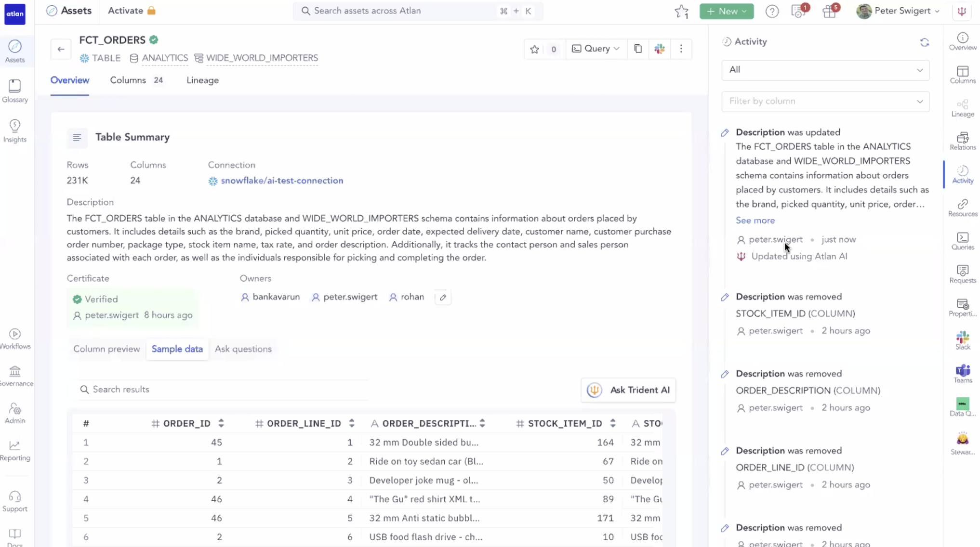Expand the Query dropdown
Image resolution: width=980 pixels, height=547 pixels.
pyautogui.click(x=596, y=49)
